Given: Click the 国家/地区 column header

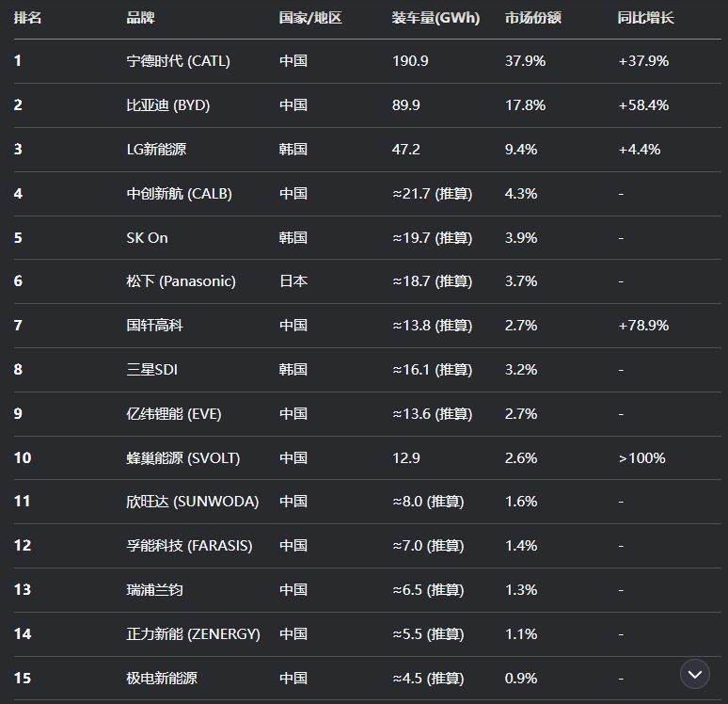Looking at the screenshot, I should (x=310, y=18).
